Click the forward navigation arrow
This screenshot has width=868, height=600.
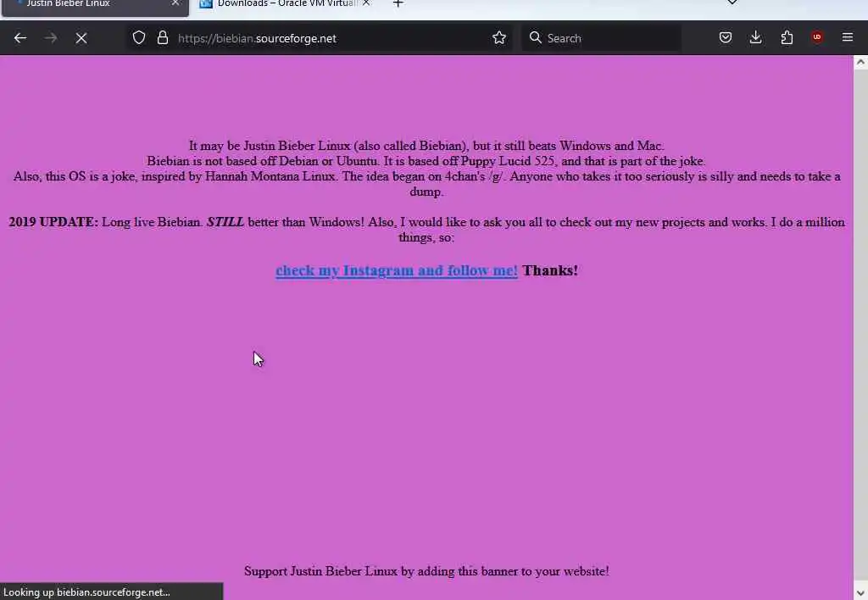pos(50,38)
